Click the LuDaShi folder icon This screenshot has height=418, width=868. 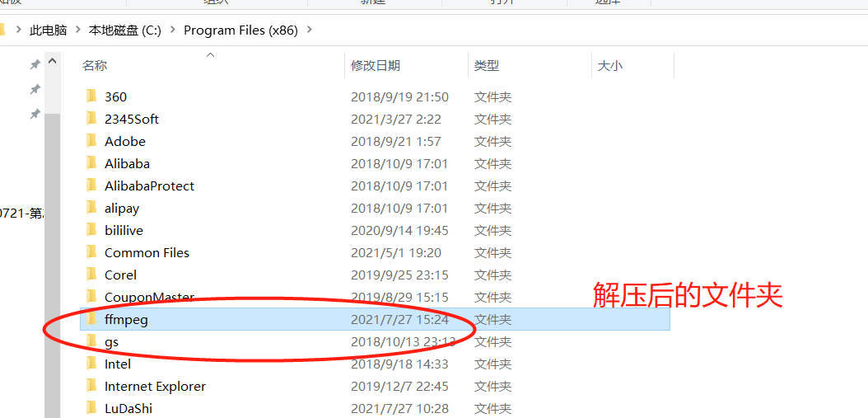tap(92, 408)
